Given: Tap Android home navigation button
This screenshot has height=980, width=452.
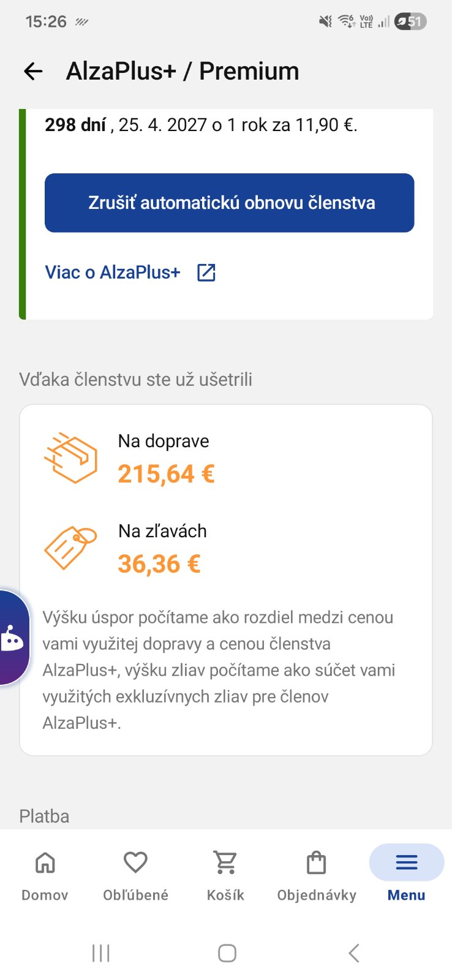Looking at the screenshot, I should (227, 953).
